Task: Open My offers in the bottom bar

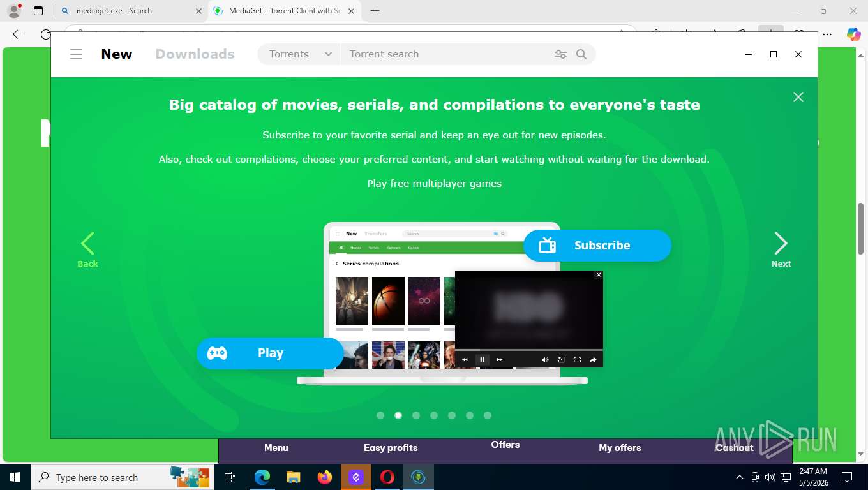Action: coord(620,448)
